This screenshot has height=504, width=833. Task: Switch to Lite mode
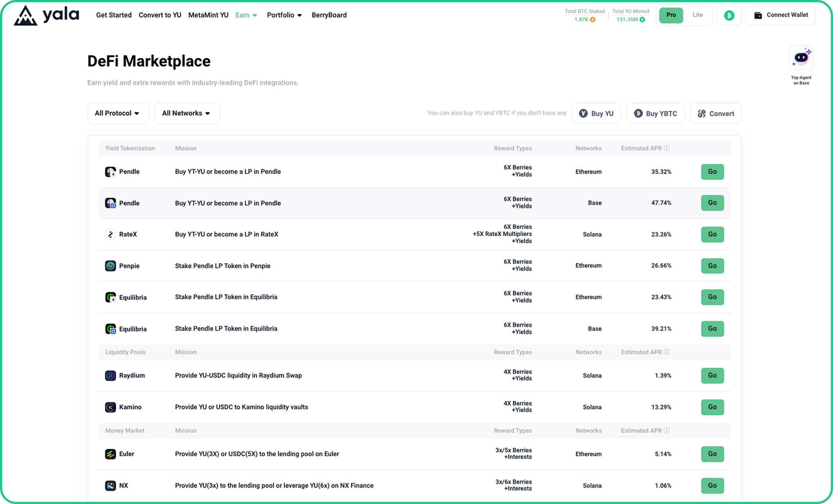click(698, 15)
